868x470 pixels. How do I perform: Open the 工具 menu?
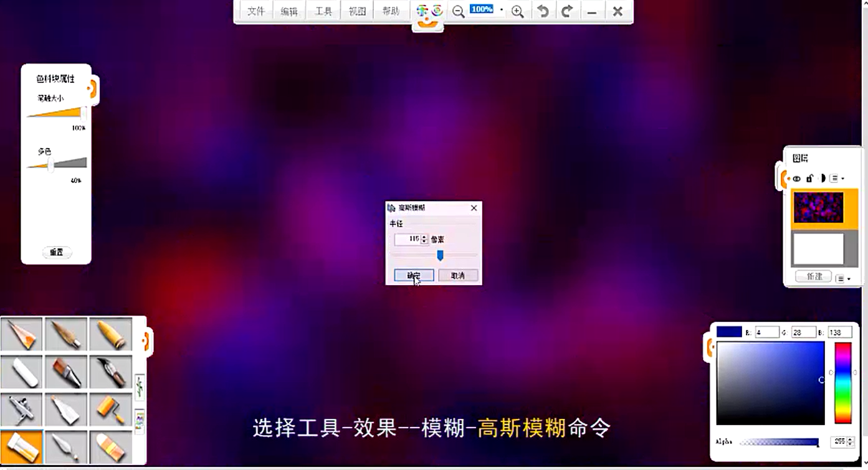(323, 11)
